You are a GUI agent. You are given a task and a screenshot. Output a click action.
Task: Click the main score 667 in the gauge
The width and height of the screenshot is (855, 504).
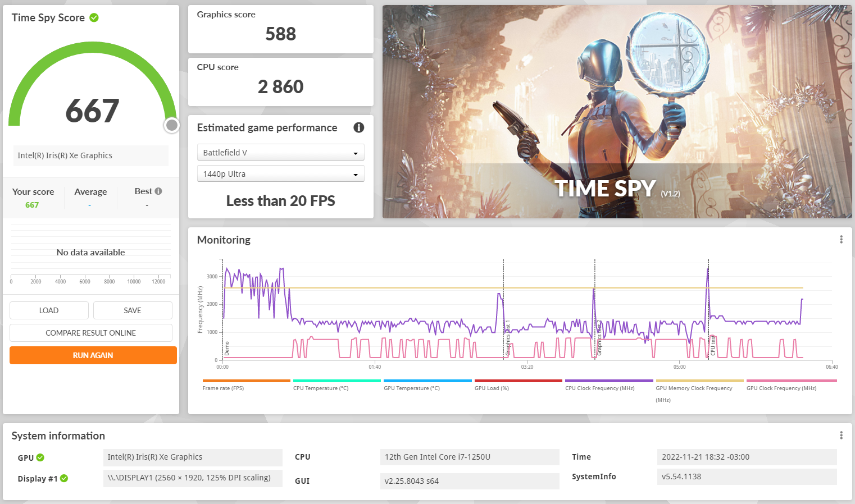(92, 111)
